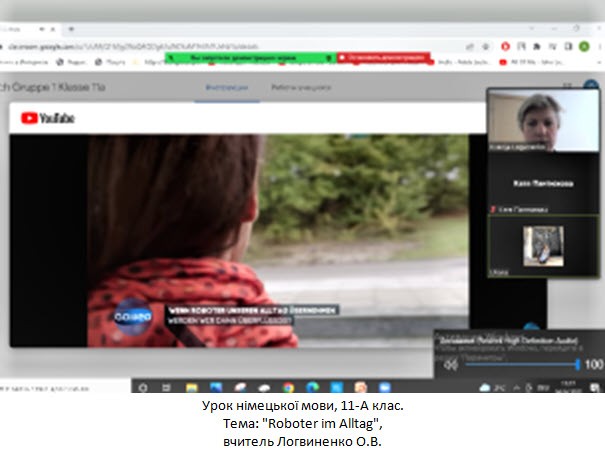Switch to the second Classroom tab

[298, 88]
